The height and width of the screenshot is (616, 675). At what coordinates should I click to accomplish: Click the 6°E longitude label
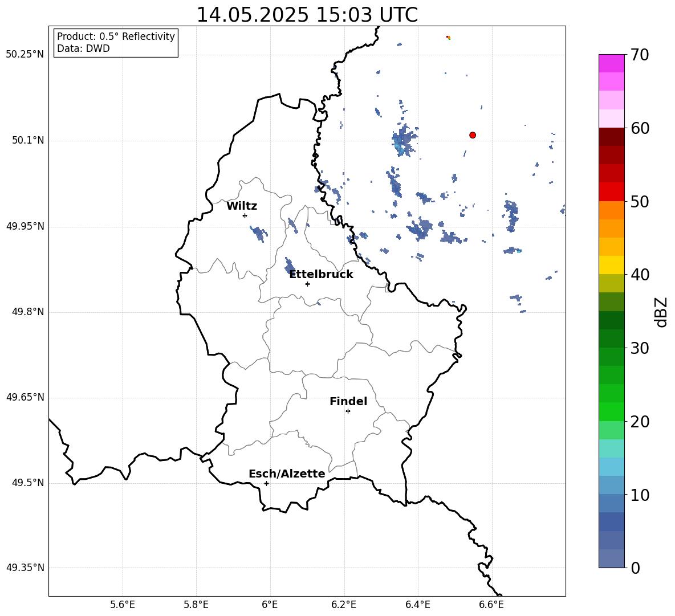coord(270,605)
